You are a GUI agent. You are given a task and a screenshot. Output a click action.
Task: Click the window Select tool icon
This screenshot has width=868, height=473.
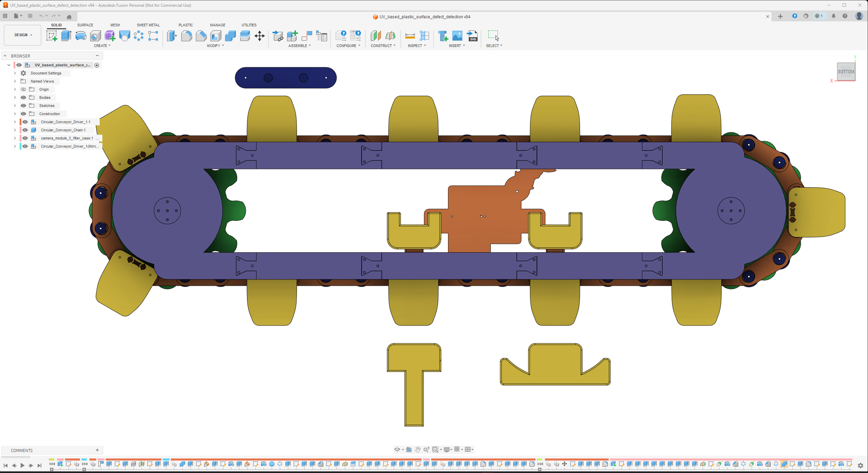click(493, 35)
